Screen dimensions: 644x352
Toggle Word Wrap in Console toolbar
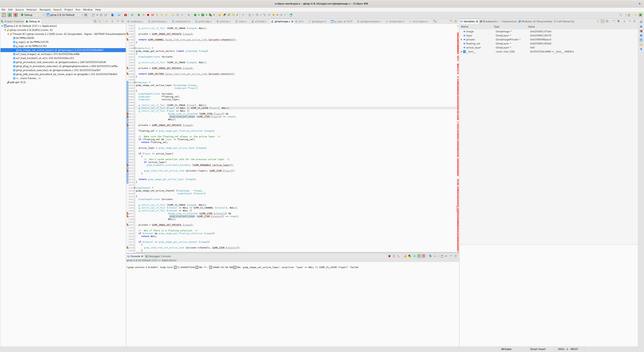[x=414, y=256]
